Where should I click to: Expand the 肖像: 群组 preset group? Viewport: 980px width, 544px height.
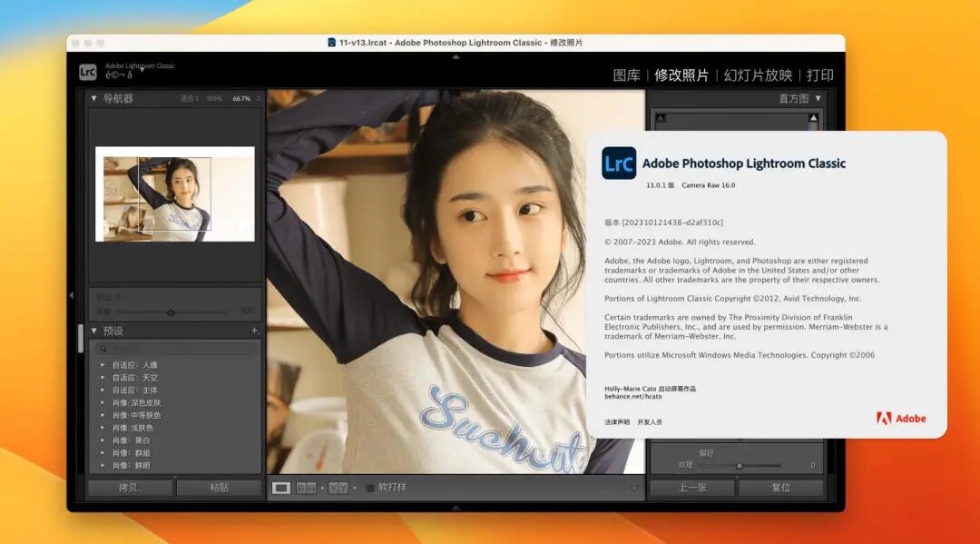[103, 452]
